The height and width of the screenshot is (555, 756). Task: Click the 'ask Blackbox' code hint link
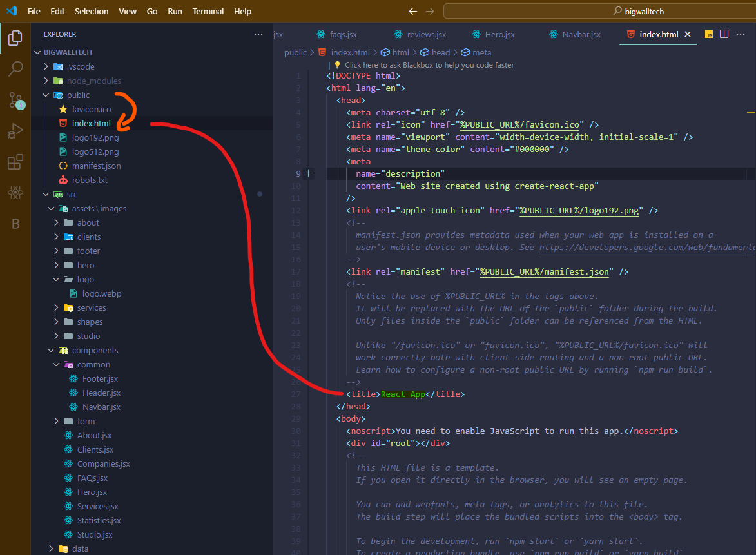click(x=429, y=65)
